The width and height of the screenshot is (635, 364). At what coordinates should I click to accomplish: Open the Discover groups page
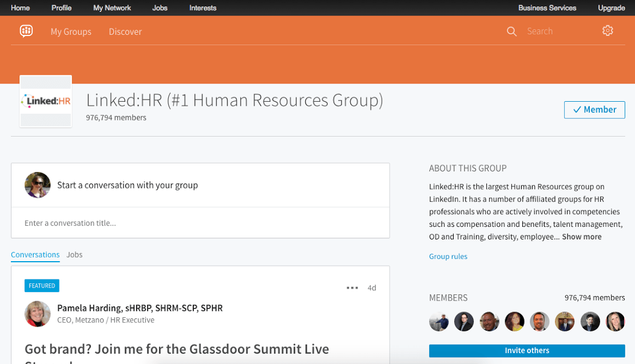click(x=125, y=31)
